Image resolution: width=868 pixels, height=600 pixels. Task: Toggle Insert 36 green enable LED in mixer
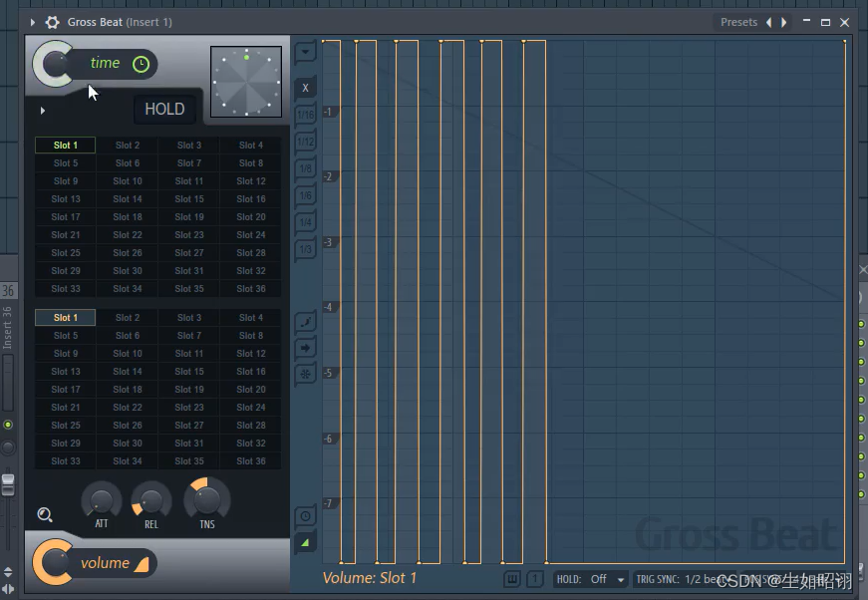[x=8, y=425]
